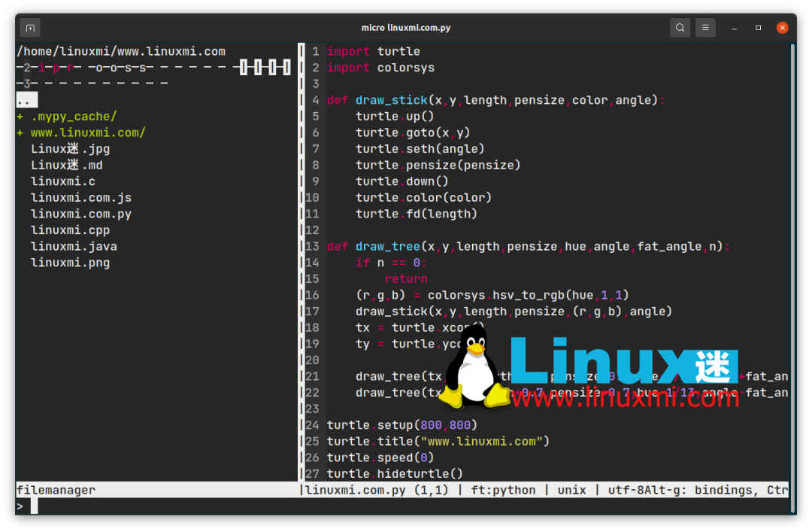Maximize the micro terminal window

(x=758, y=28)
